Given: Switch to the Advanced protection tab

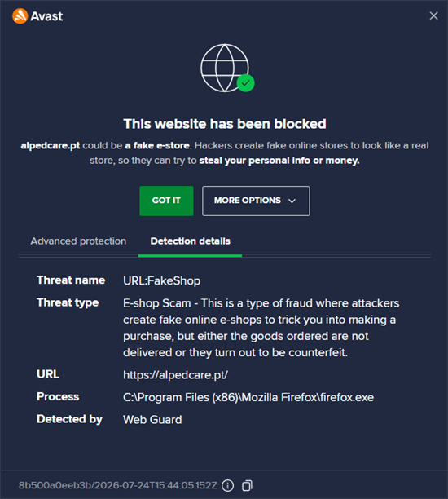Looking at the screenshot, I should tap(78, 241).
